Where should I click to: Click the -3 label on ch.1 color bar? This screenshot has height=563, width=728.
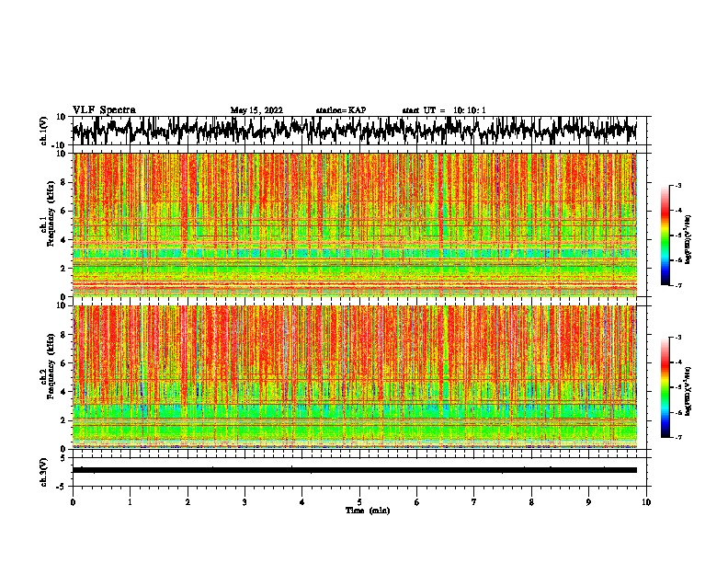click(x=677, y=185)
